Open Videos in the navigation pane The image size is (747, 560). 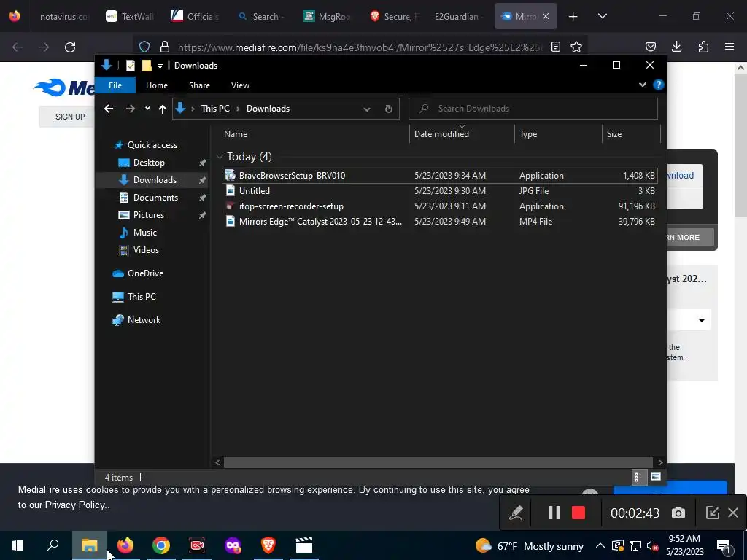coord(146,249)
